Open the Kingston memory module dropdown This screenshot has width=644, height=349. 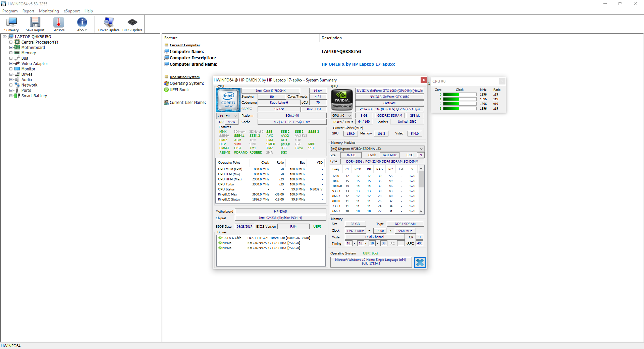coord(377,149)
